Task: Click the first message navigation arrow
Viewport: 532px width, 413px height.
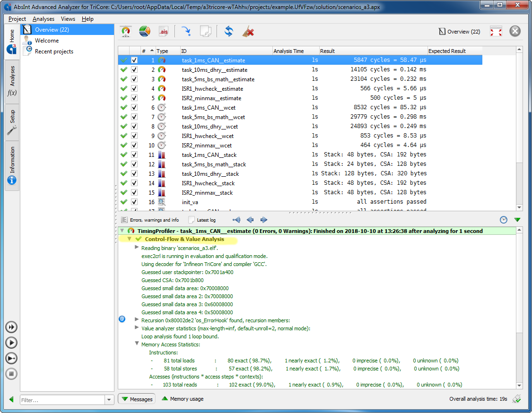Action: [x=236, y=220]
